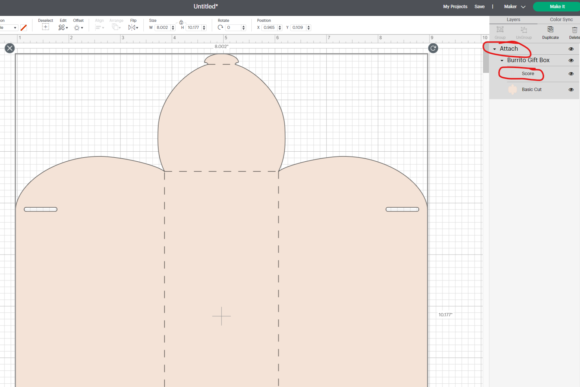Toggle visibility of Burrito Gift Box layer

click(571, 60)
